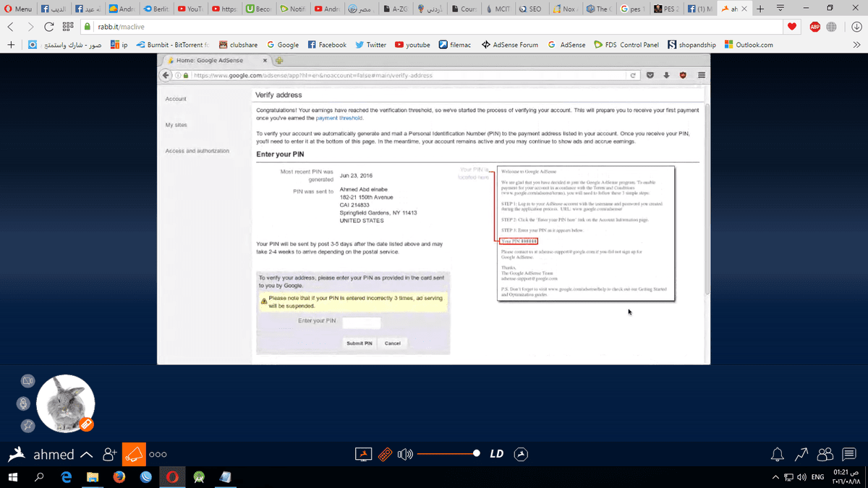Screen dimensions: 868x488
Task: Click the invite people icon
Action: tap(110, 454)
